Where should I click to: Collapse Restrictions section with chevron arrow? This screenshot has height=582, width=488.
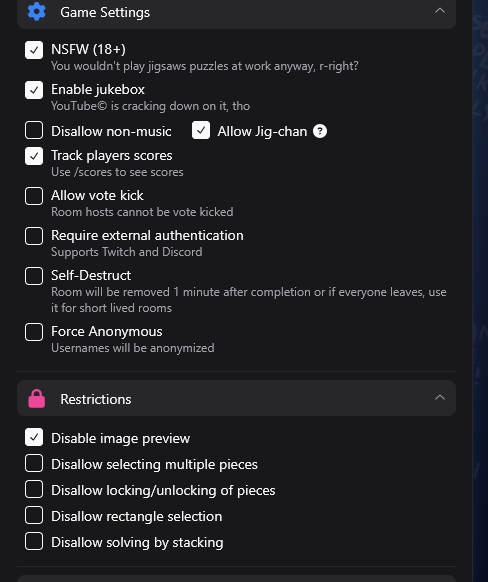[x=439, y=398]
